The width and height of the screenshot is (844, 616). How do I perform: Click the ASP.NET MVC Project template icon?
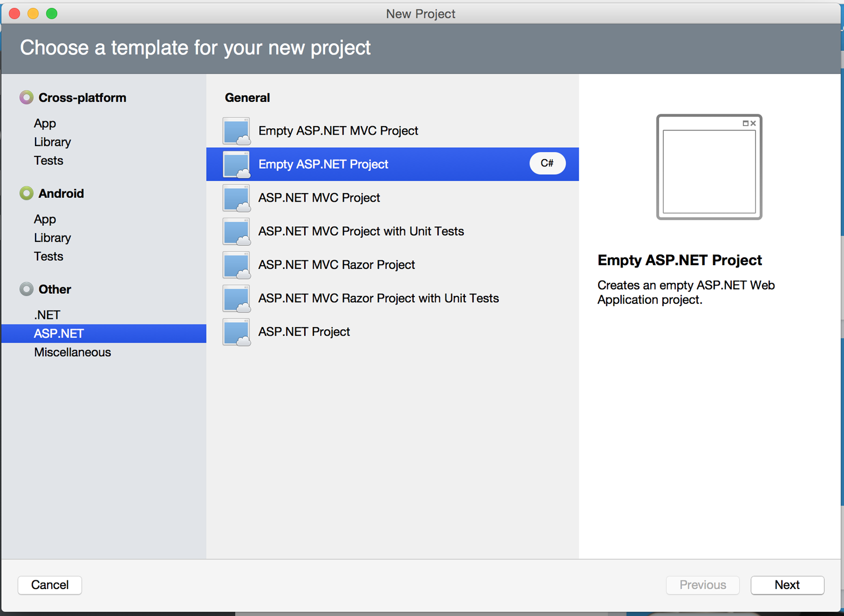pyautogui.click(x=236, y=198)
